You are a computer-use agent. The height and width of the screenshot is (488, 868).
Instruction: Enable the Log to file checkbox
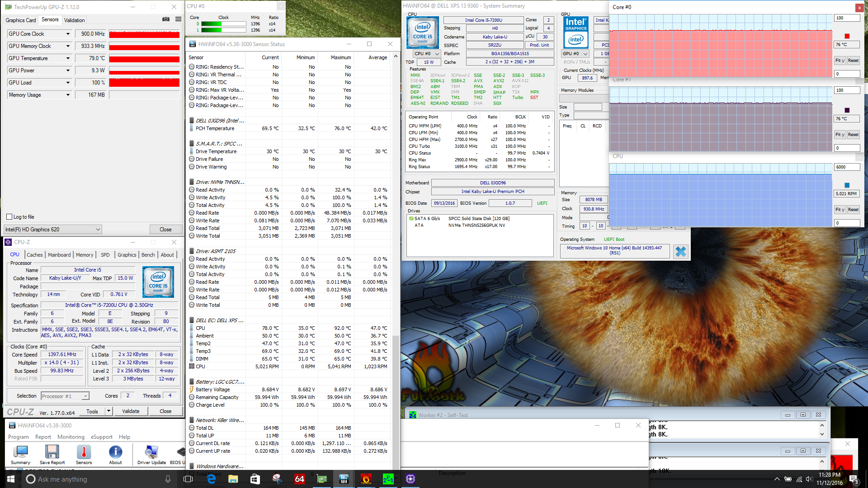[9, 217]
